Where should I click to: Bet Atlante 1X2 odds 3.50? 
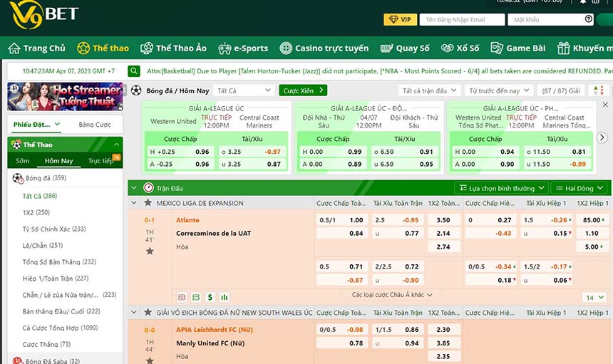point(443,220)
